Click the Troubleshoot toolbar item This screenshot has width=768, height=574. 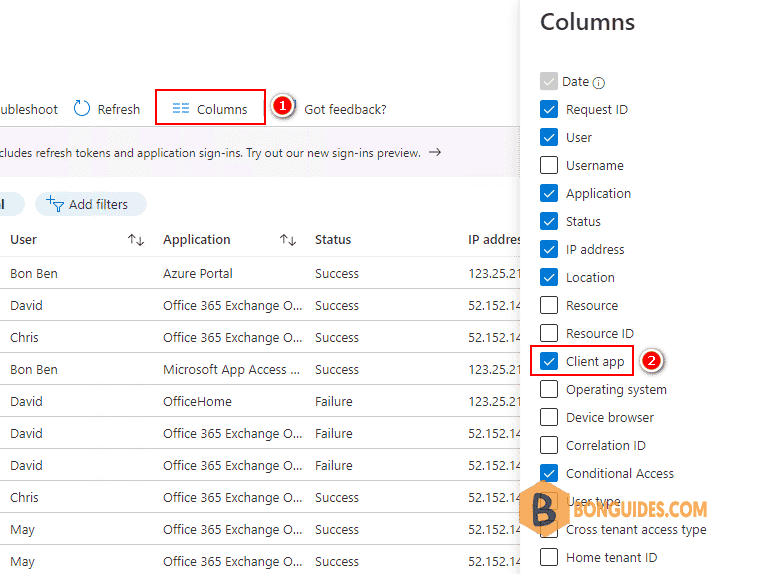click(x=29, y=109)
